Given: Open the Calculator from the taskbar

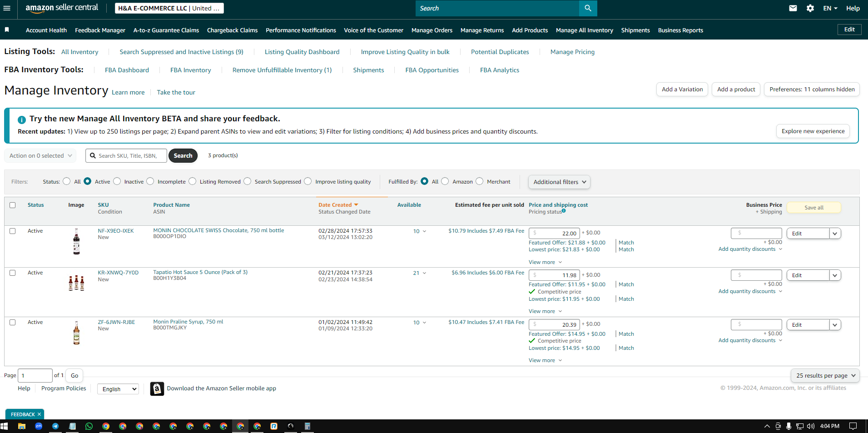Looking at the screenshot, I should 308,426.
